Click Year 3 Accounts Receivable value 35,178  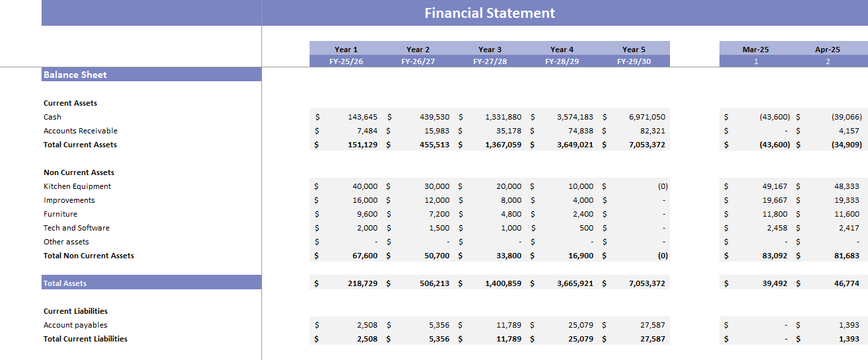pyautogui.click(x=509, y=131)
